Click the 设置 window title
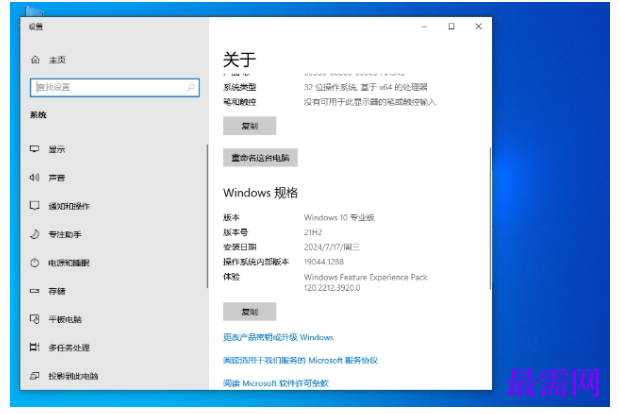619x414 pixels. coord(36,27)
